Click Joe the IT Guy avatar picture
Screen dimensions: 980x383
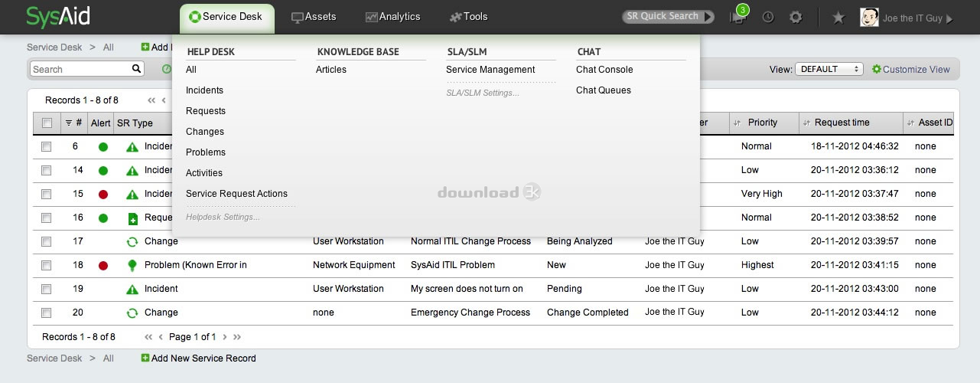[x=869, y=17]
